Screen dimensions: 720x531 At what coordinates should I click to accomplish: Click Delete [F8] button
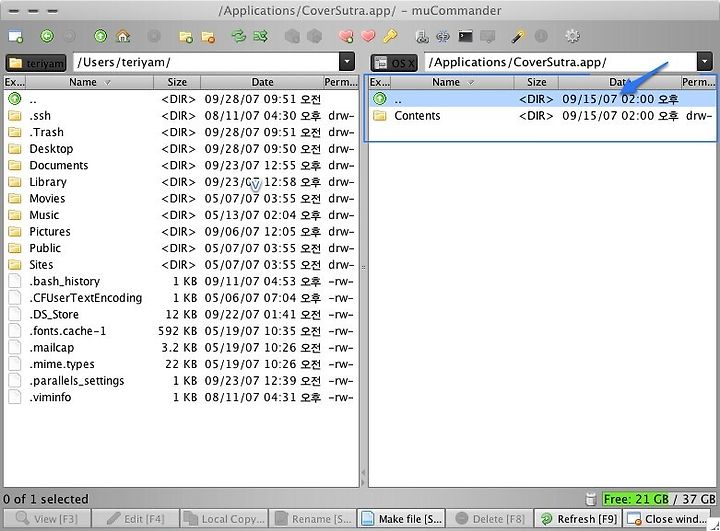[x=490, y=519]
